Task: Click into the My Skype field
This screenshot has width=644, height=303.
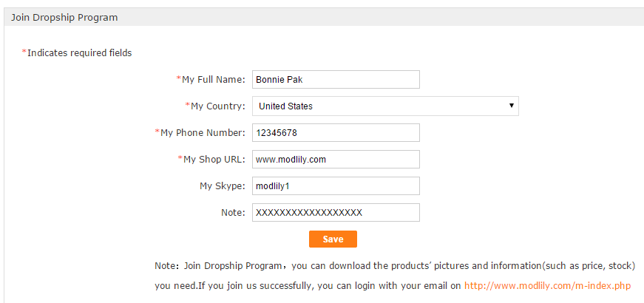Action: click(x=336, y=185)
